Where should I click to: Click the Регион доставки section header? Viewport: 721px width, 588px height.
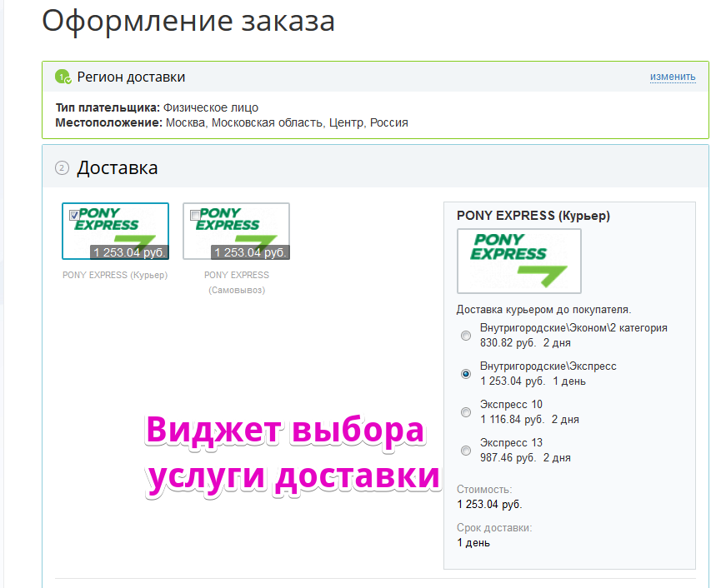coord(131,77)
